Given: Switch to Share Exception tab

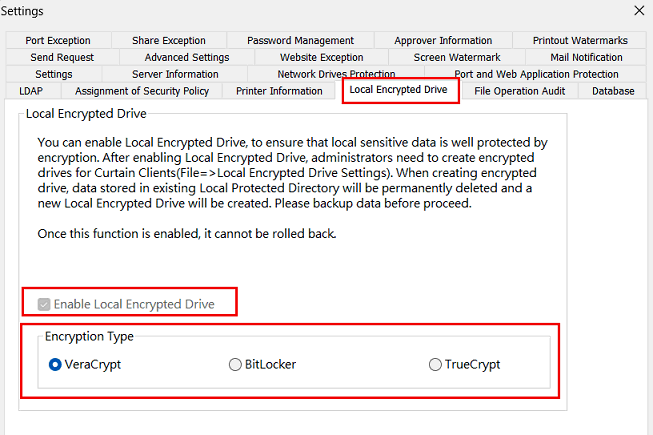Looking at the screenshot, I should pyautogui.click(x=168, y=41).
